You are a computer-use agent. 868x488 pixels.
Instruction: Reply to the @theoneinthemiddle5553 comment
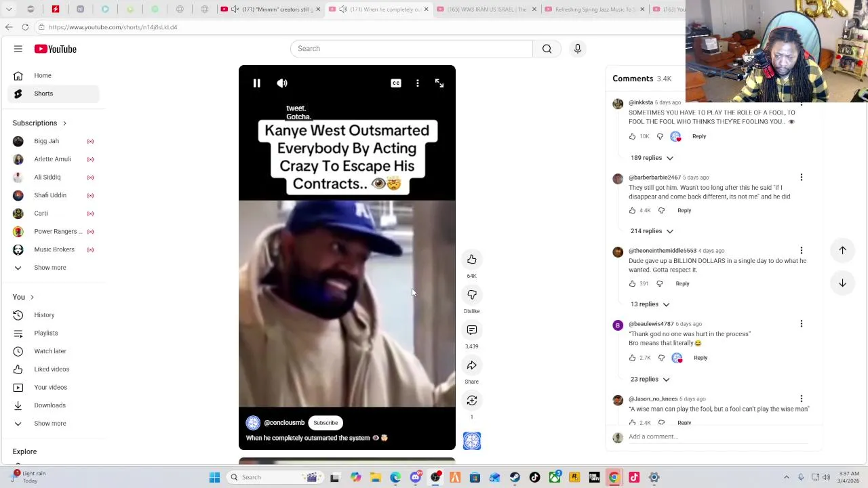click(x=682, y=284)
